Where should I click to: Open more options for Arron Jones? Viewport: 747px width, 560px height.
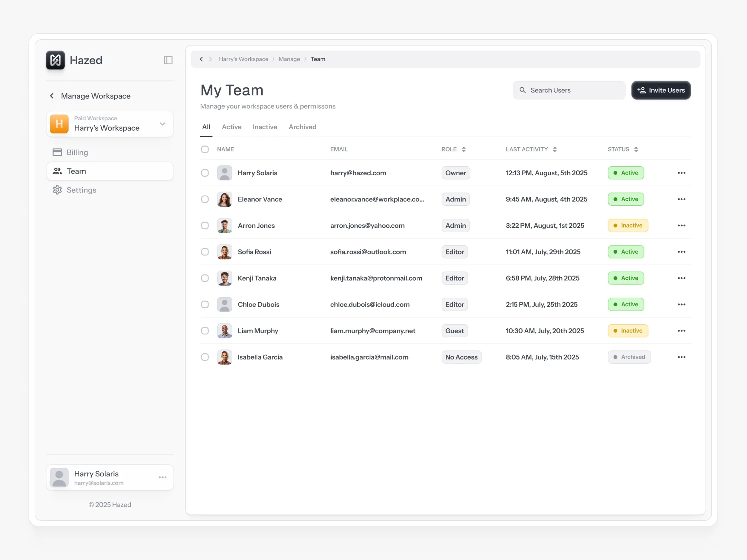[x=681, y=225]
